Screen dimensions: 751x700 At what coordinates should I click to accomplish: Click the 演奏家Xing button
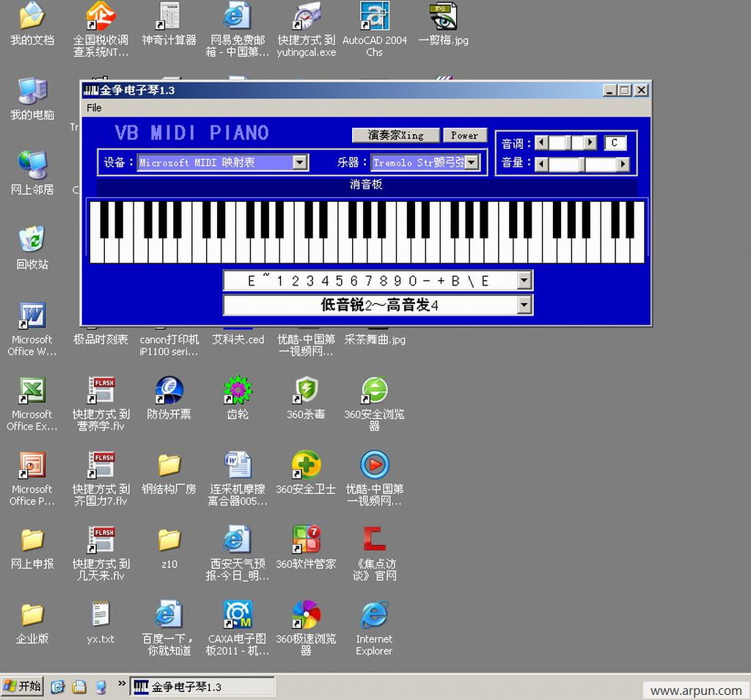[395, 135]
